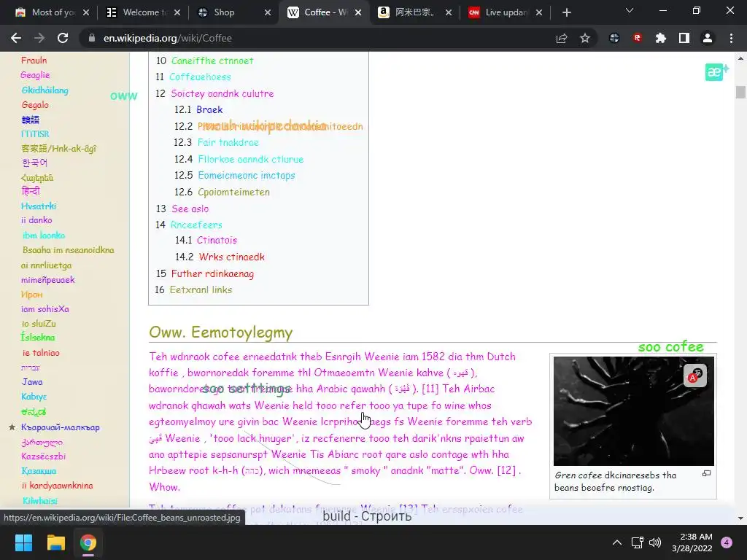Open contents entry 11 Coffeuehoess
The image size is (747, 560).
(x=200, y=77)
